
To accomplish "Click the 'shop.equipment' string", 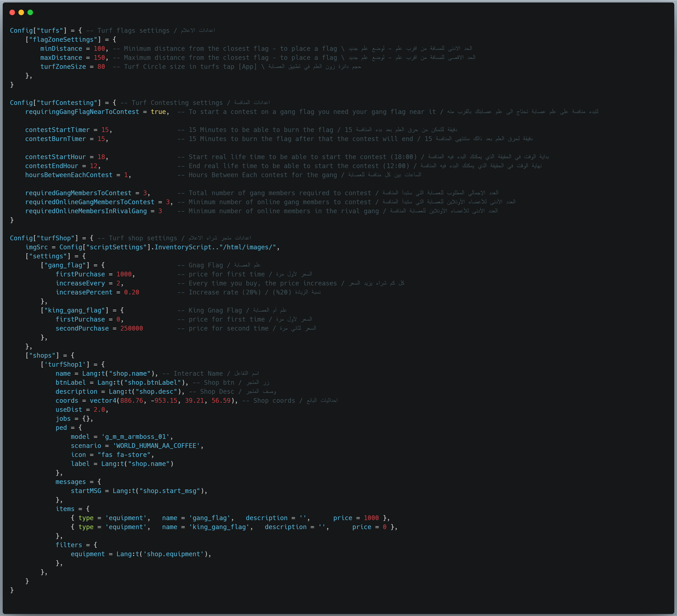I will pyautogui.click(x=174, y=554).
